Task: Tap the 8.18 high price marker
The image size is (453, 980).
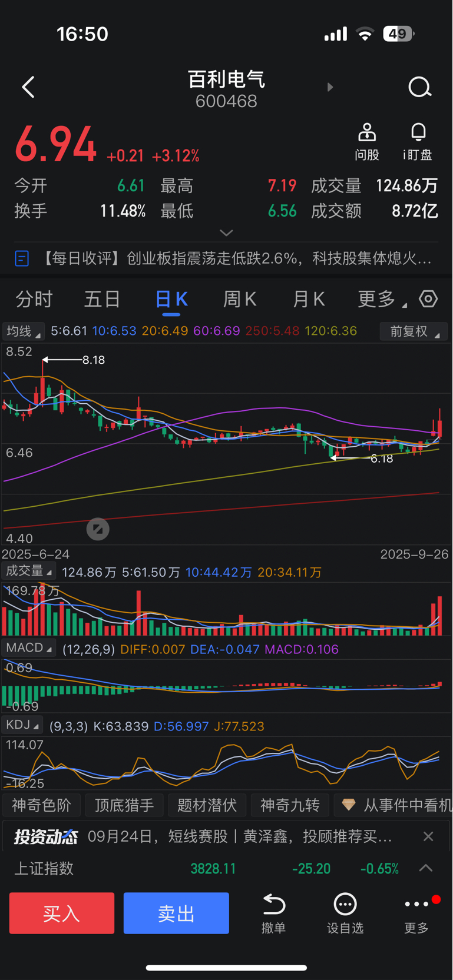Action: (x=93, y=360)
